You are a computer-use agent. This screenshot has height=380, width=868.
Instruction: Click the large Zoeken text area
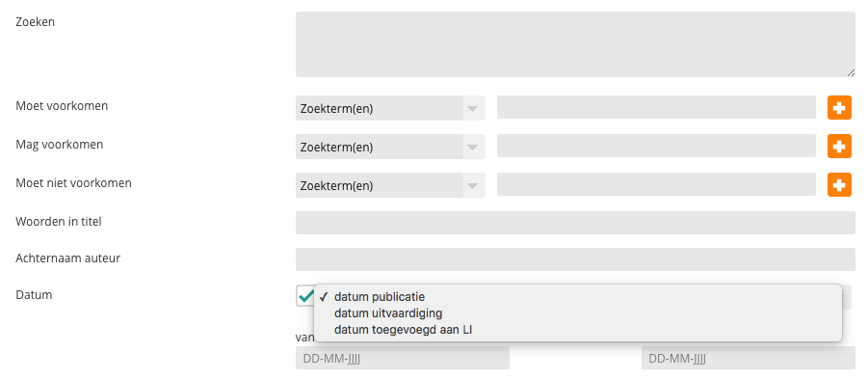coord(575,44)
